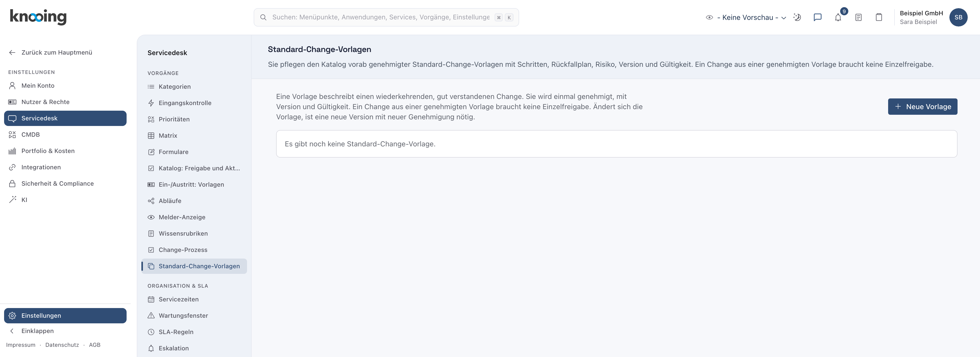
Task: Focus the global search field
Action: tap(386, 18)
